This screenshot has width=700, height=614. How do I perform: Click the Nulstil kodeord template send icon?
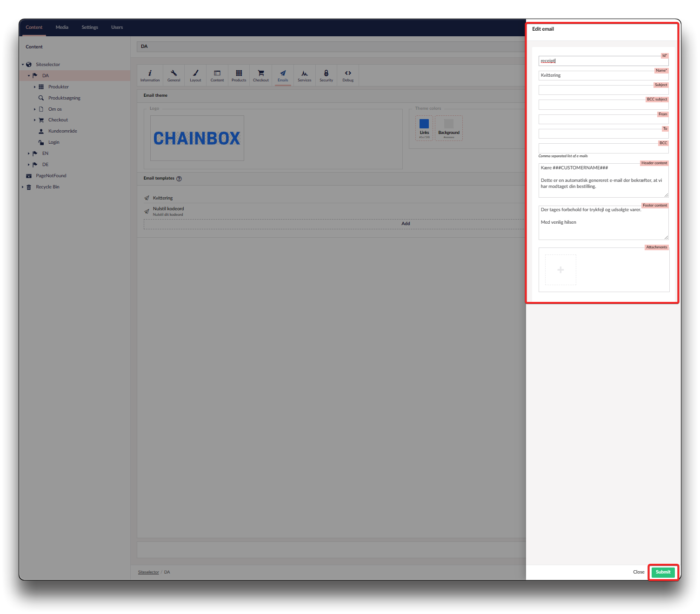click(147, 211)
